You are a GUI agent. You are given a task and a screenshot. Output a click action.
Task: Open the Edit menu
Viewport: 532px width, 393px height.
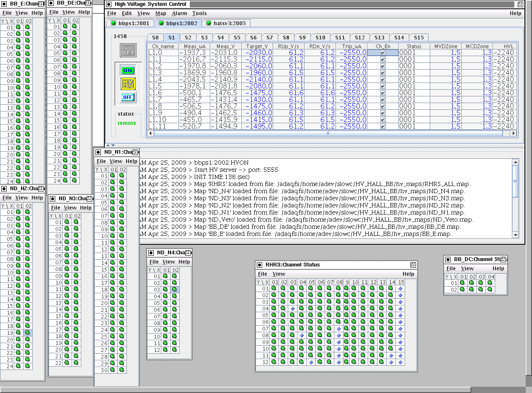pos(127,13)
